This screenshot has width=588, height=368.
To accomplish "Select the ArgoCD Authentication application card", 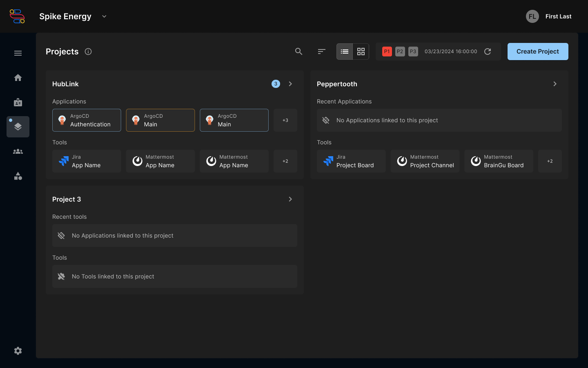I will click(87, 120).
